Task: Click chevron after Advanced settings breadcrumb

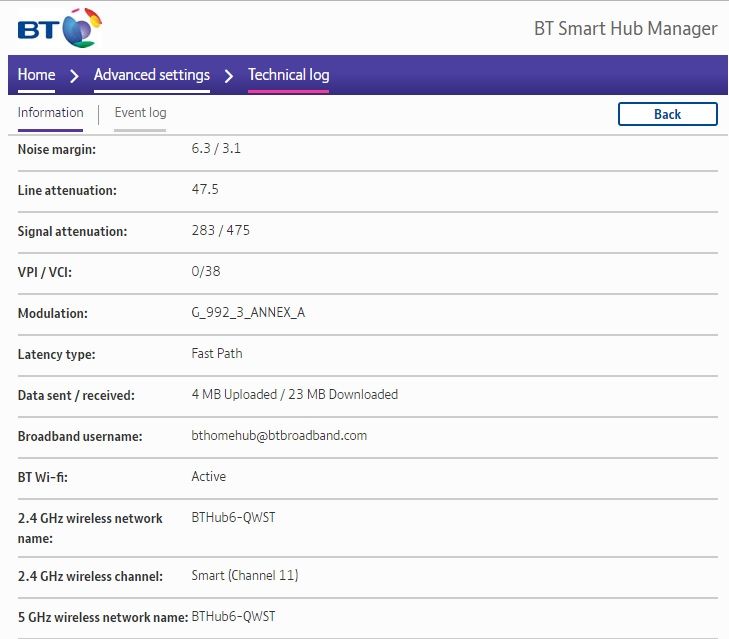Action: (x=228, y=75)
